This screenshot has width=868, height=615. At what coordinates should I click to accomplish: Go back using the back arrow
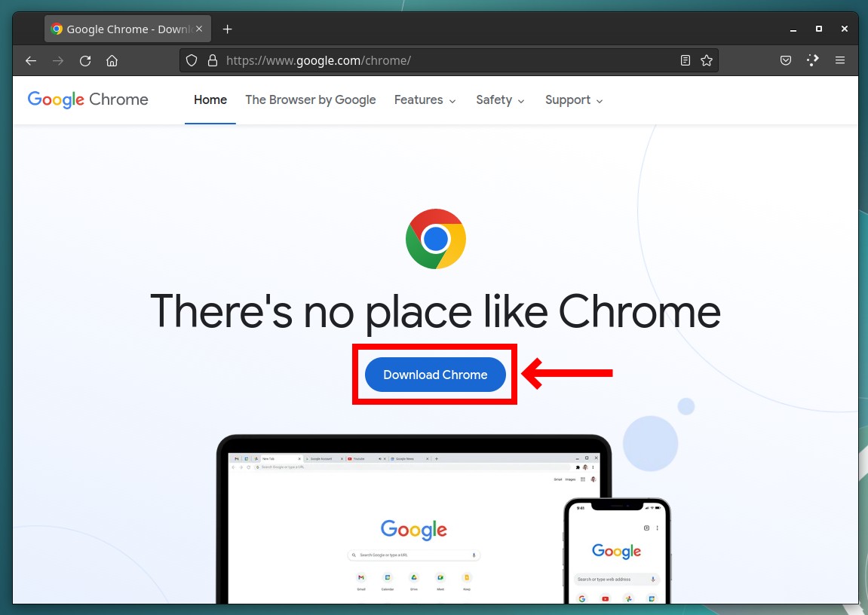click(x=31, y=61)
